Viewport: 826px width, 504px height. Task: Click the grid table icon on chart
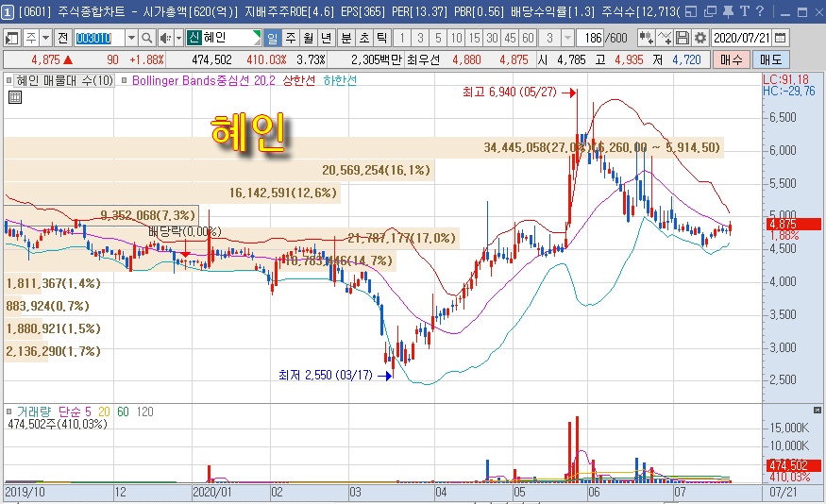click(15, 97)
